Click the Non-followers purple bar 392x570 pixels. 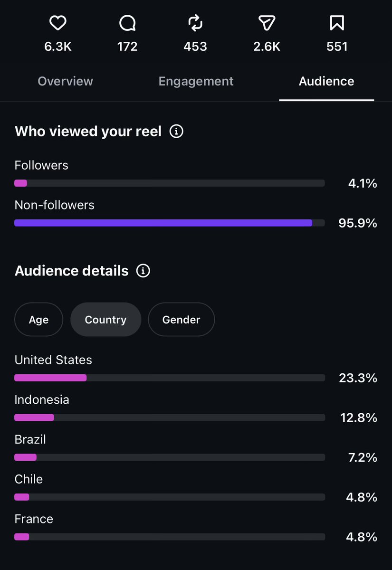[x=170, y=223]
